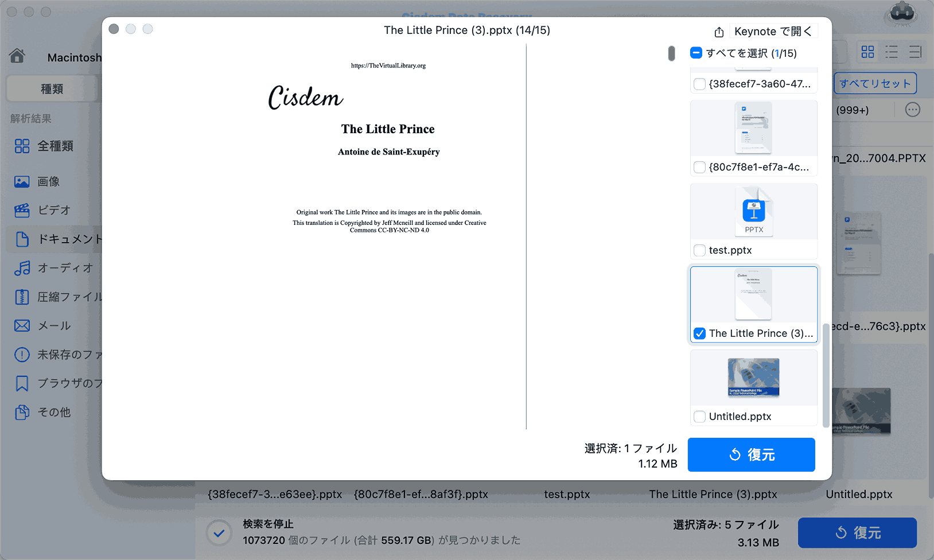This screenshot has height=560, width=934.
Task: Click the その他 files icon
Action: point(22,412)
